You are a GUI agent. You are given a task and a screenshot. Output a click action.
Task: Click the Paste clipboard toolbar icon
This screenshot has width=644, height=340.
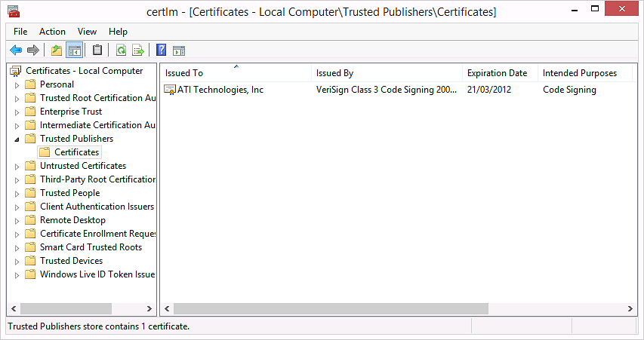97,51
